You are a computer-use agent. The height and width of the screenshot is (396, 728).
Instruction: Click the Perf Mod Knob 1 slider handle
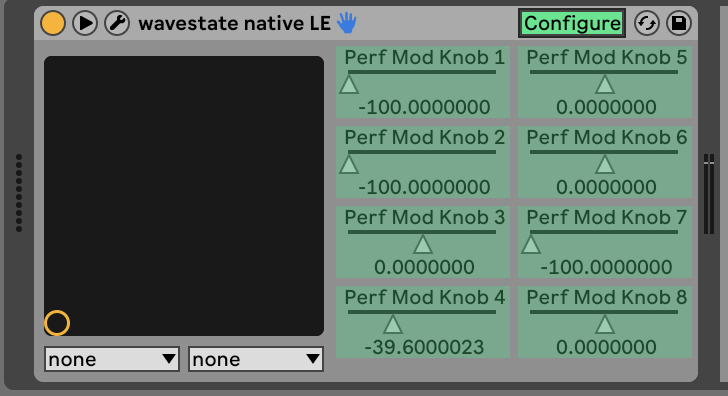pyautogui.click(x=349, y=85)
